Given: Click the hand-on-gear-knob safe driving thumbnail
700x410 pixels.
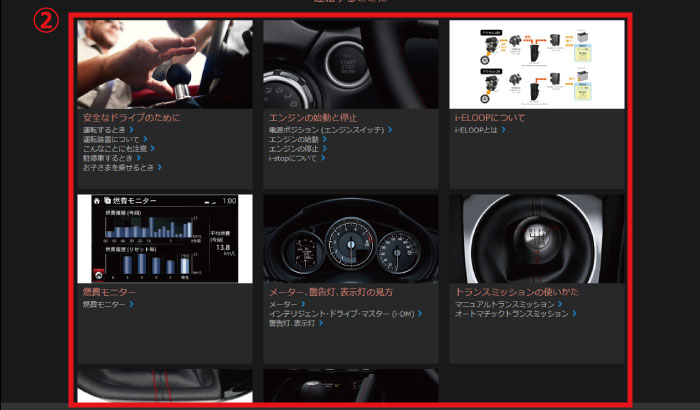Looking at the screenshot, I should coord(165,64).
